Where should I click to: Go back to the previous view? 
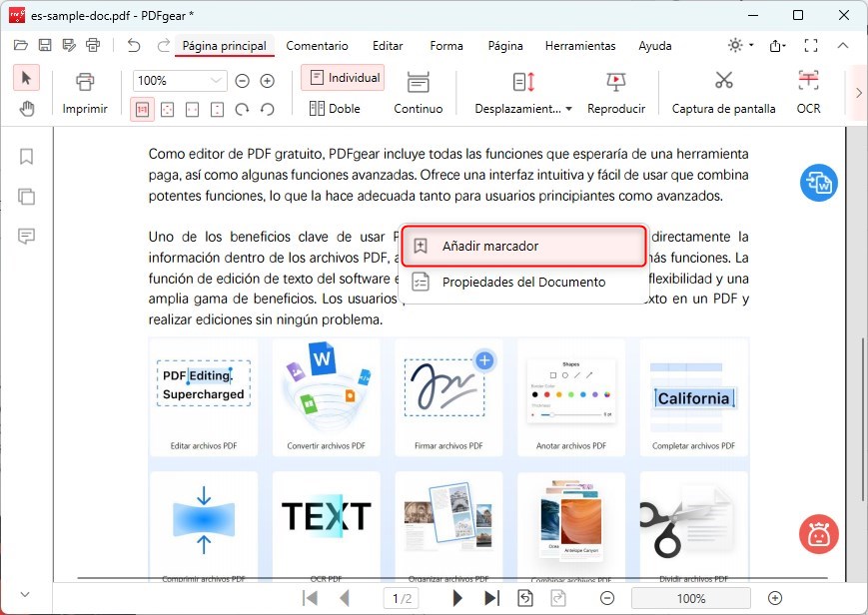pyautogui.click(x=525, y=598)
